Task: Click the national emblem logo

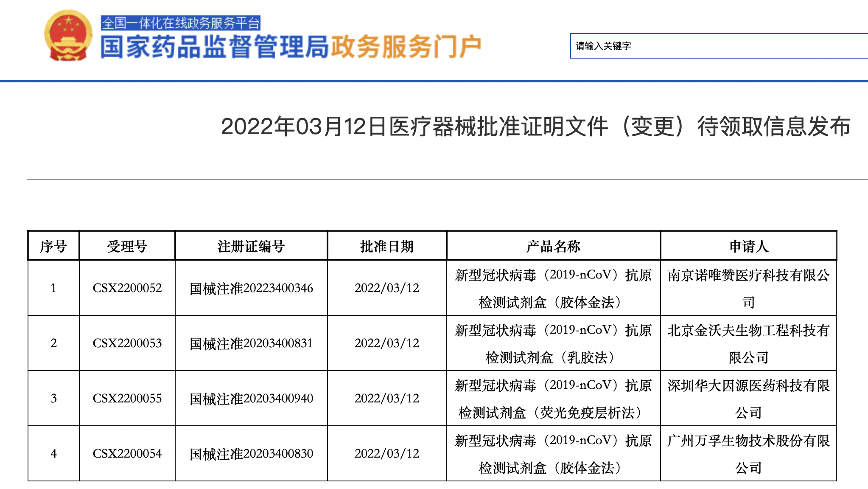Action: pyautogui.click(x=68, y=36)
